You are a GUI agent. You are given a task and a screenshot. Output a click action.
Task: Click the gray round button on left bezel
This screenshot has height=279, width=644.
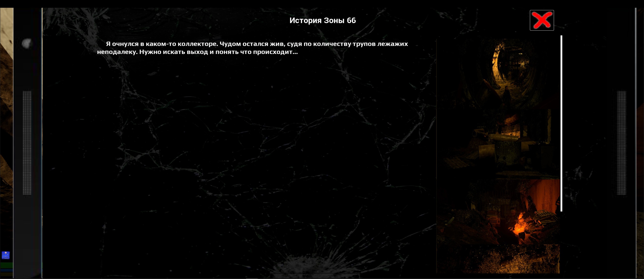pos(26,43)
